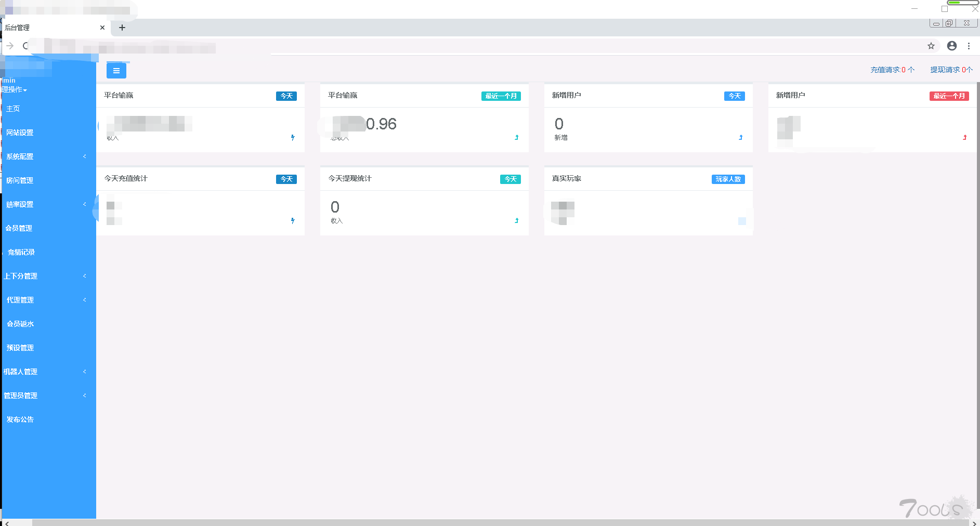Open 房间管理 from the sidebar
Image resolution: width=980 pixels, height=526 pixels.
coord(20,180)
